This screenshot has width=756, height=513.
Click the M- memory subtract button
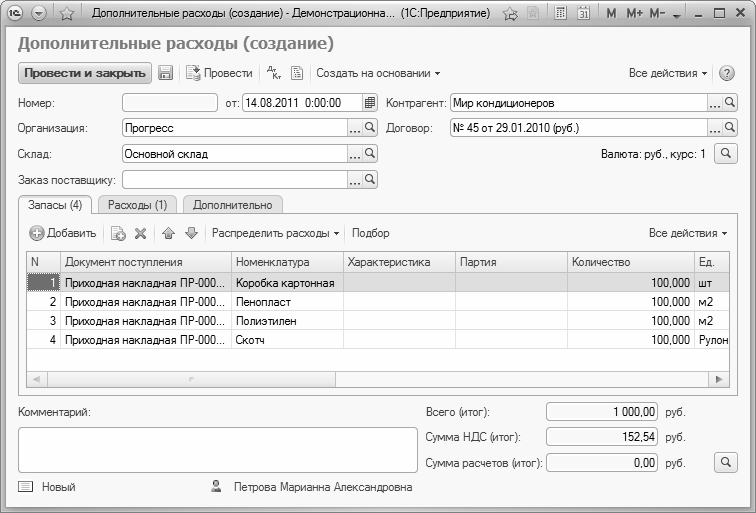coord(657,14)
